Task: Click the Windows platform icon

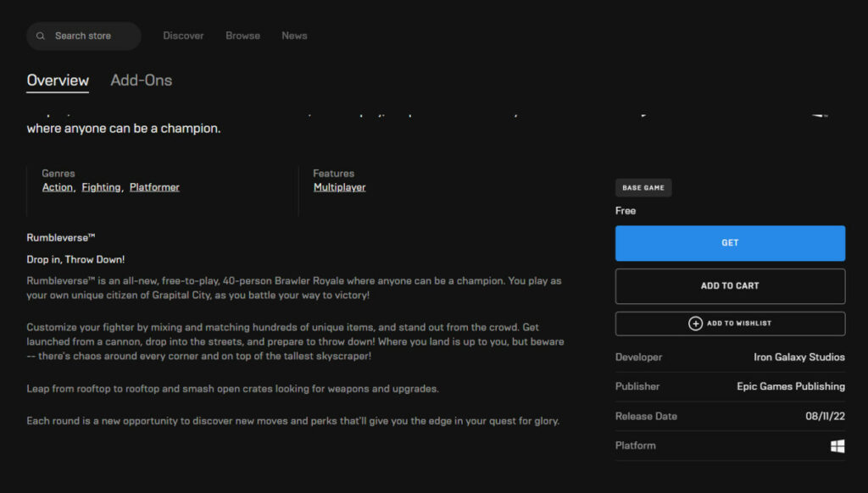Action: 838,446
